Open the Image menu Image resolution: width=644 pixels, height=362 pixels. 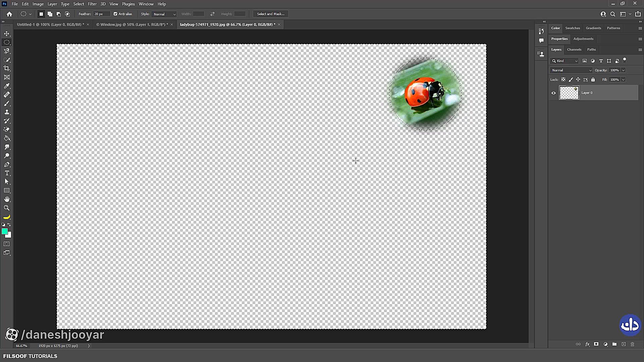click(38, 4)
